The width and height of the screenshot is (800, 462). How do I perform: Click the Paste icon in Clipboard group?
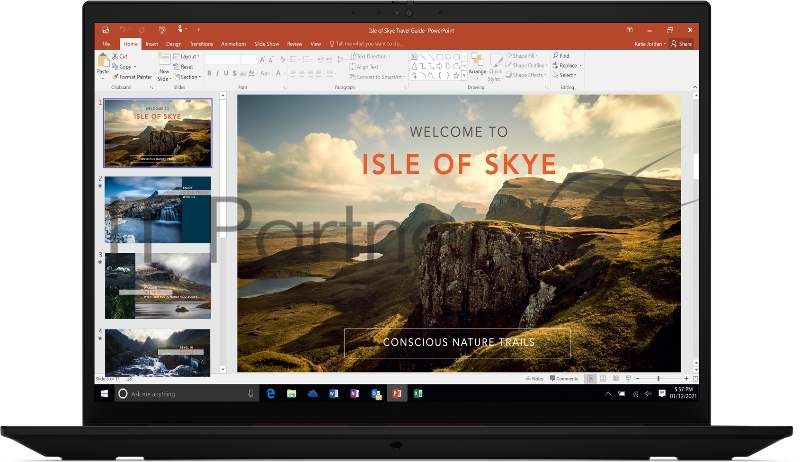pyautogui.click(x=102, y=63)
